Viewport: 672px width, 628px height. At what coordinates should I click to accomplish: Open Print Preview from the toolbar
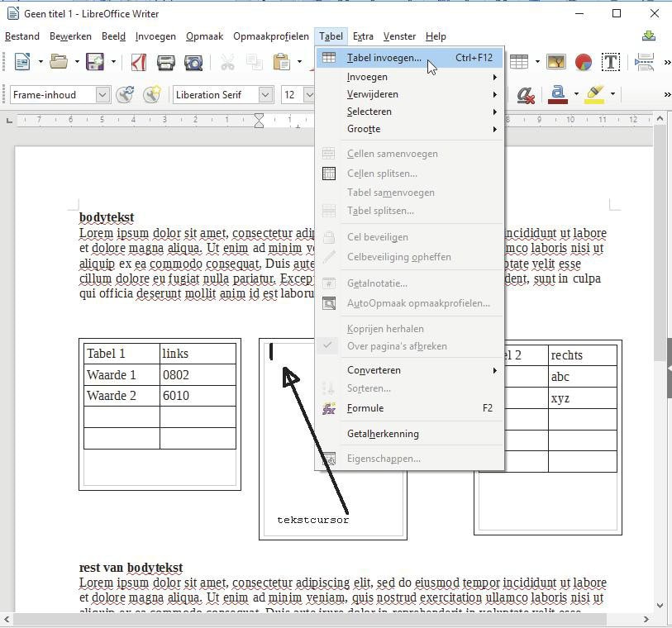click(193, 62)
